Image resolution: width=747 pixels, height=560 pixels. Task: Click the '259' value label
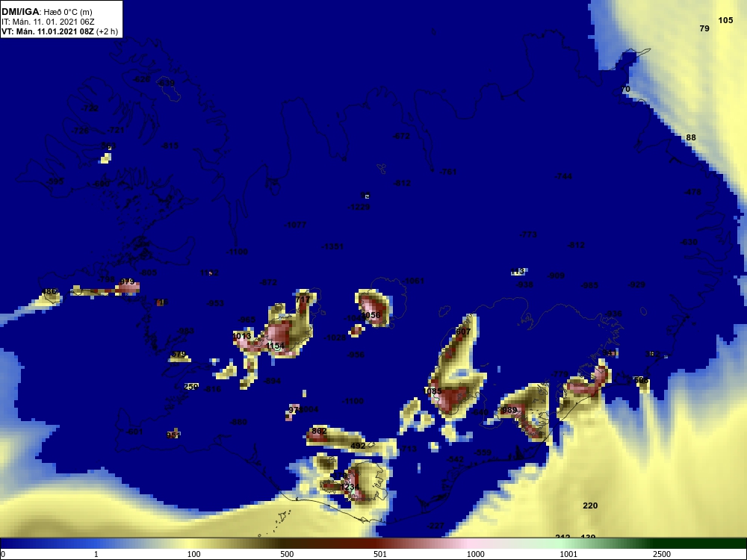point(191,387)
